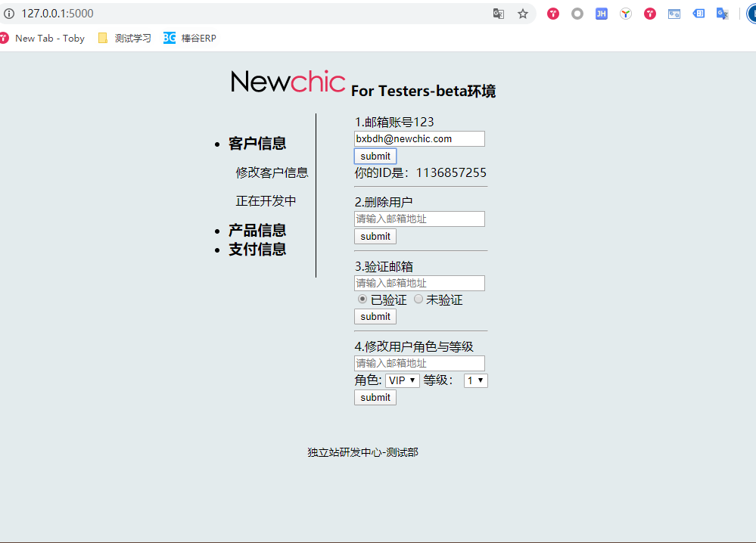Submit the 邮箱账号 form

[375, 156]
